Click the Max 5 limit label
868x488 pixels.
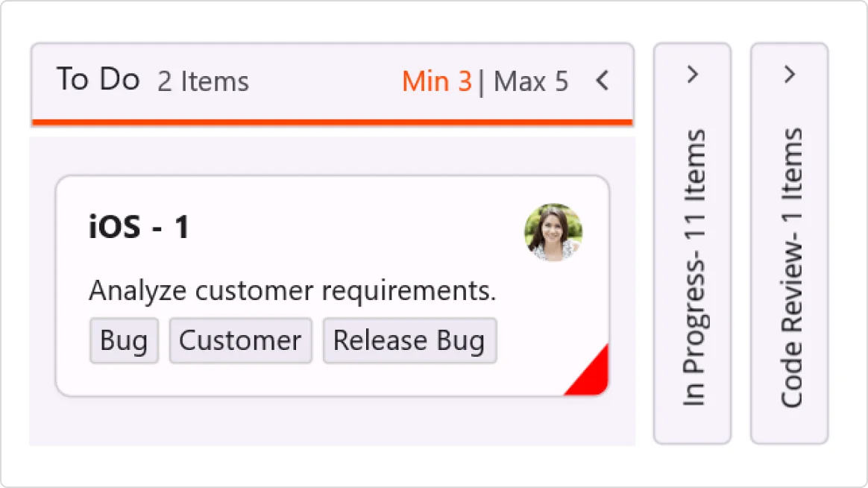531,81
